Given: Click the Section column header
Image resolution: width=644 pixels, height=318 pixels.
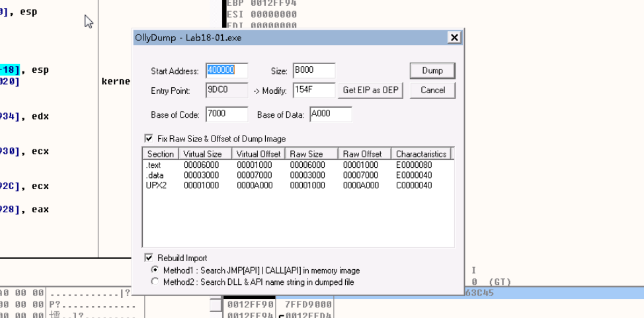Looking at the screenshot, I should point(161,154).
